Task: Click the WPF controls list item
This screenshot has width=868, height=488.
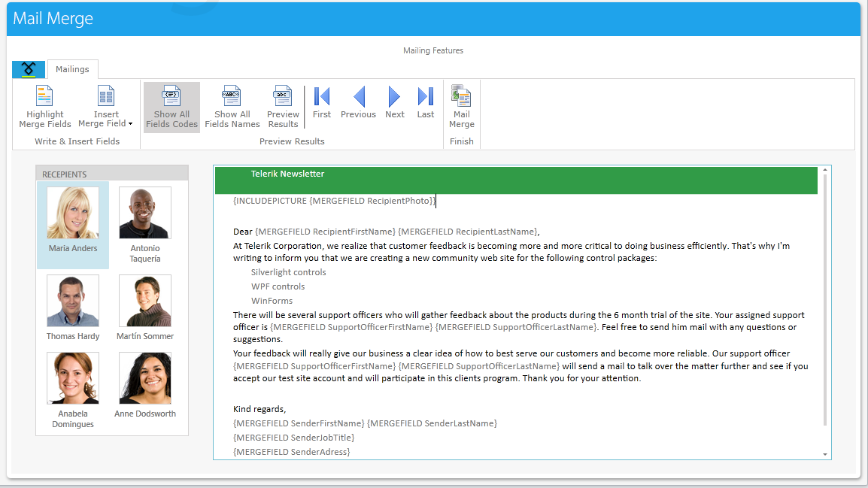Action: (x=278, y=286)
